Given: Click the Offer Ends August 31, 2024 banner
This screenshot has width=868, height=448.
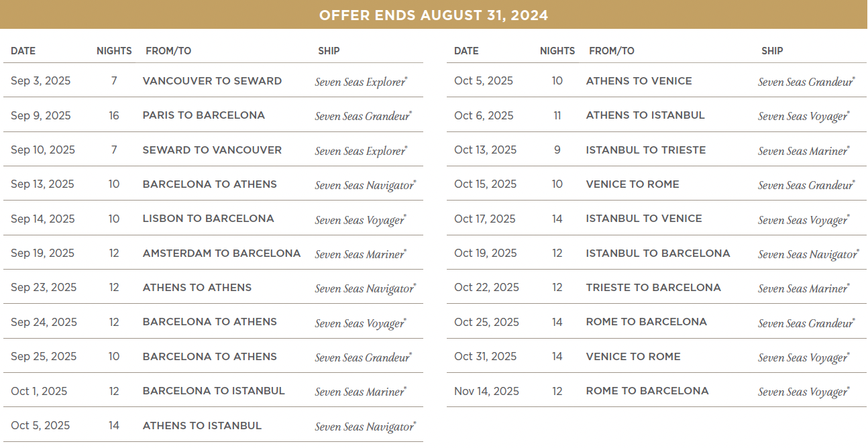Looking at the screenshot, I should 433,15.
